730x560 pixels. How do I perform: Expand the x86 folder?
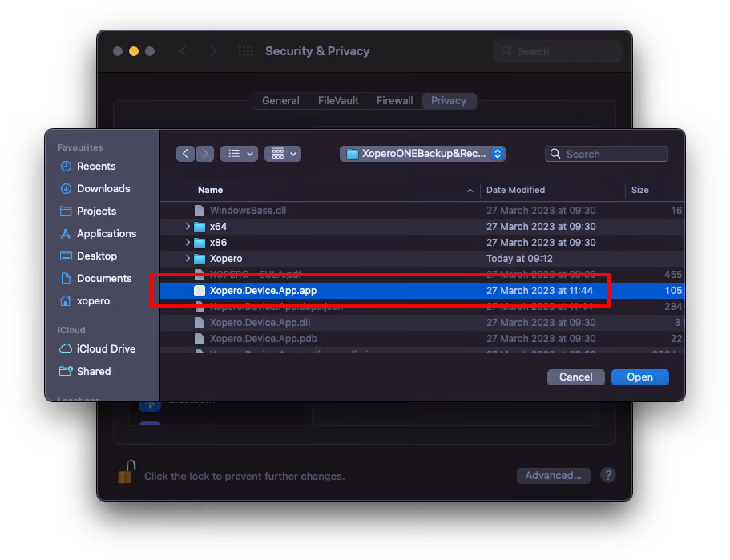[x=188, y=243]
